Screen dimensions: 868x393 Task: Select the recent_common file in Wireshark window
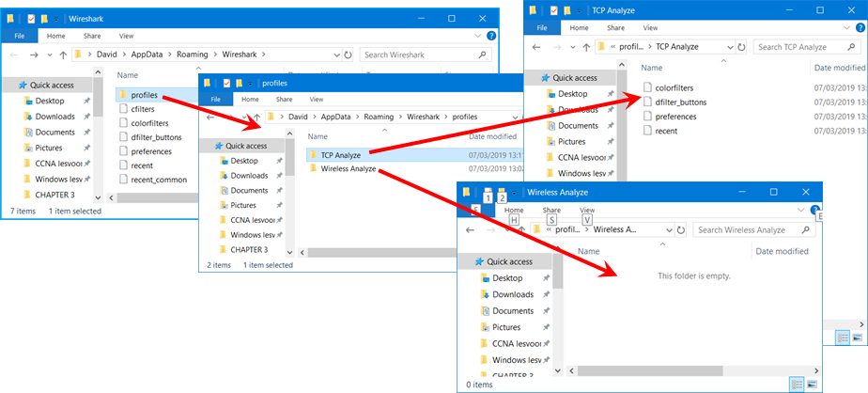[x=159, y=180]
